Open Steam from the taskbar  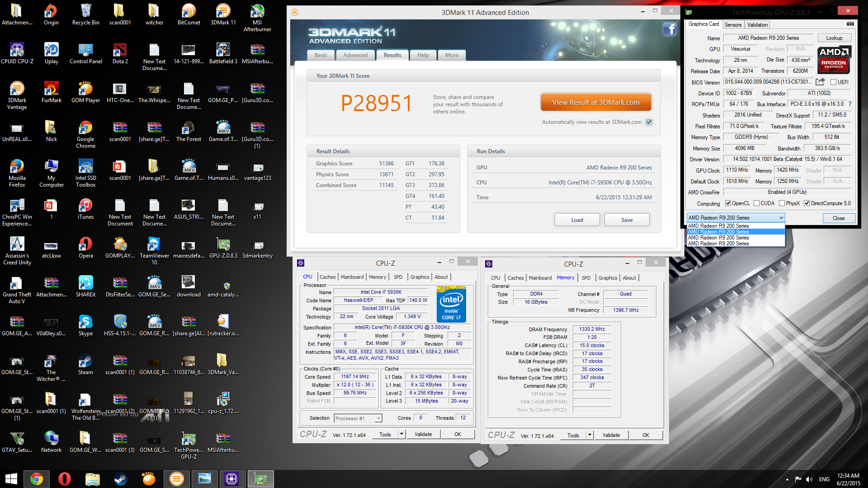click(120, 479)
